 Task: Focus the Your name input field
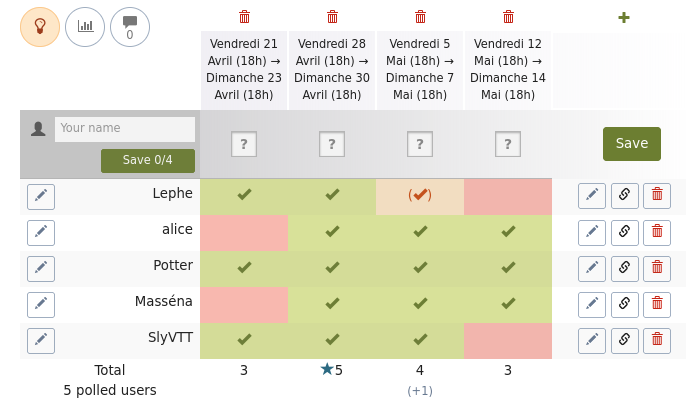pyautogui.click(x=125, y=129)
